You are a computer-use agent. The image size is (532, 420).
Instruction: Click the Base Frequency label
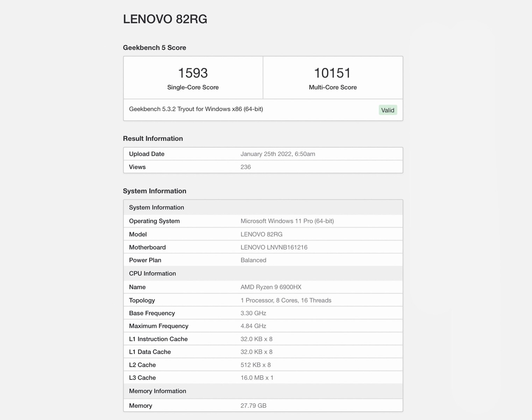[x=152, y=313]
